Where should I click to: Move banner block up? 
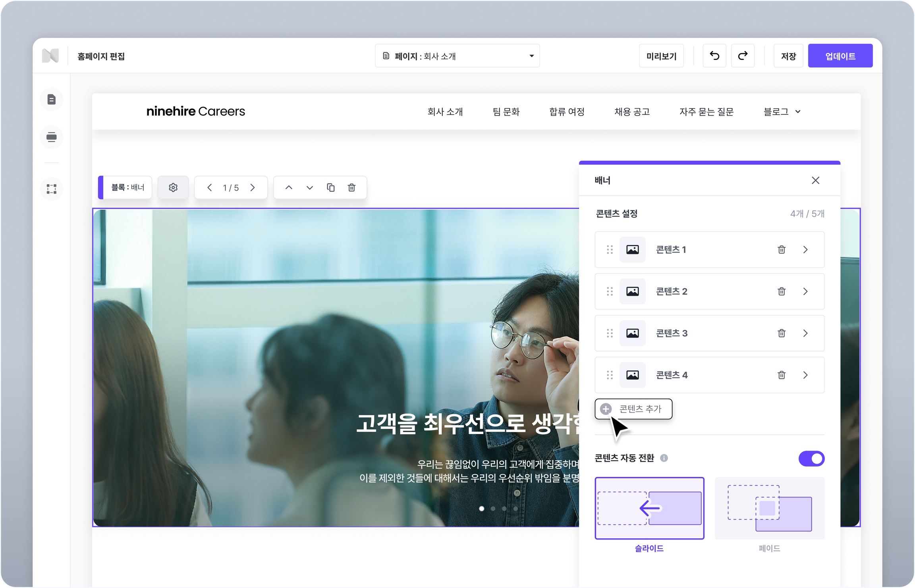coord(289,187)
